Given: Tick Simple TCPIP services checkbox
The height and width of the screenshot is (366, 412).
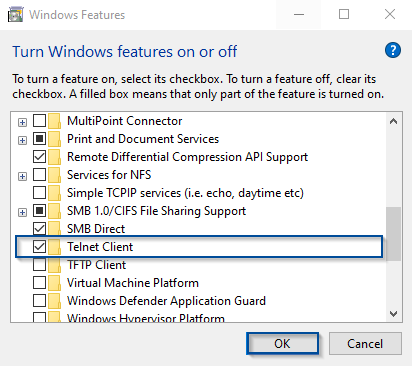Looking at the screenshot, I should pyautogui.click(x=39, y=193).
